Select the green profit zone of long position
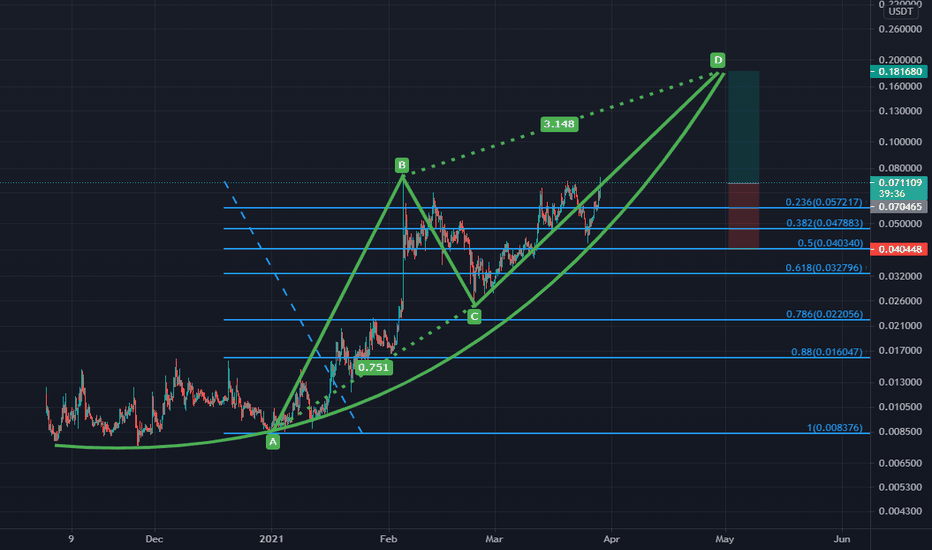 (x=744, y=127)
